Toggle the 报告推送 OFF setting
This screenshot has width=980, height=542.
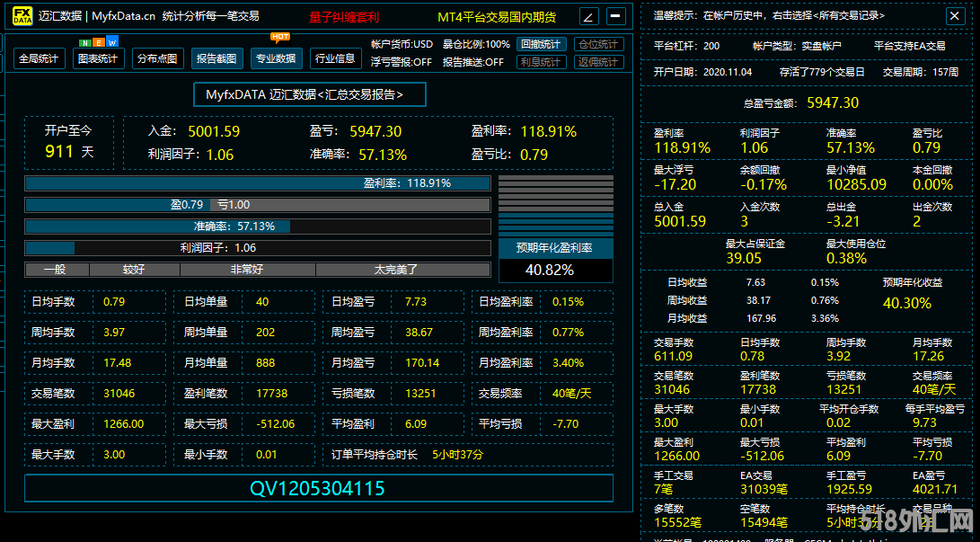(x=473, y=62)
